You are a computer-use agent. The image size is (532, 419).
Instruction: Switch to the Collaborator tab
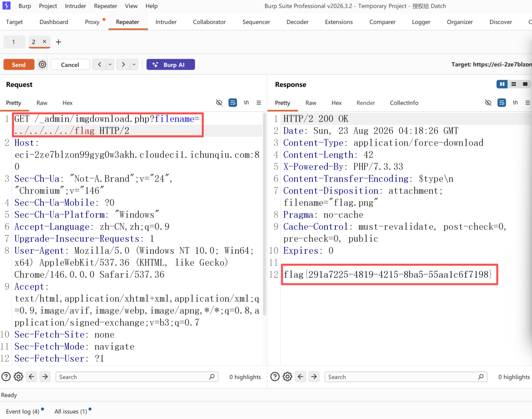tap(210, 22)
